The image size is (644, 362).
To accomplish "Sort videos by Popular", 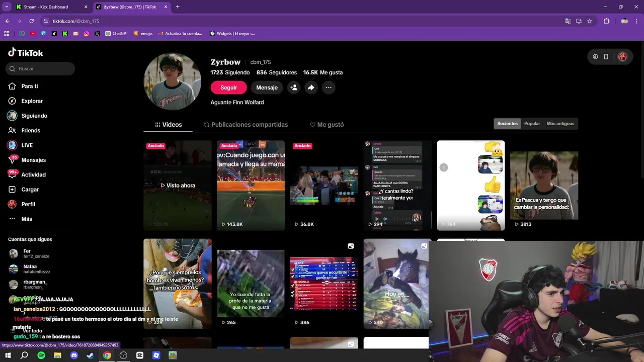I will (532, 124).
